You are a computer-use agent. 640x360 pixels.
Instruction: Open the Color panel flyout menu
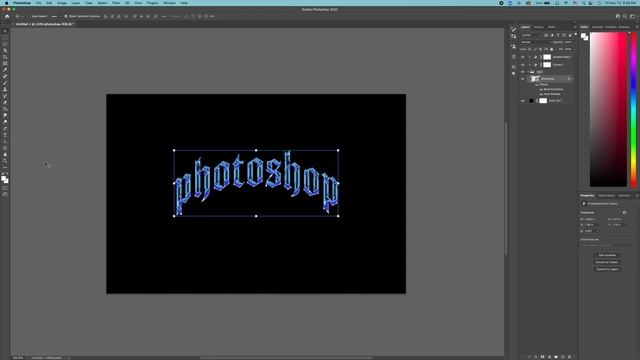[x=637, y=27]
